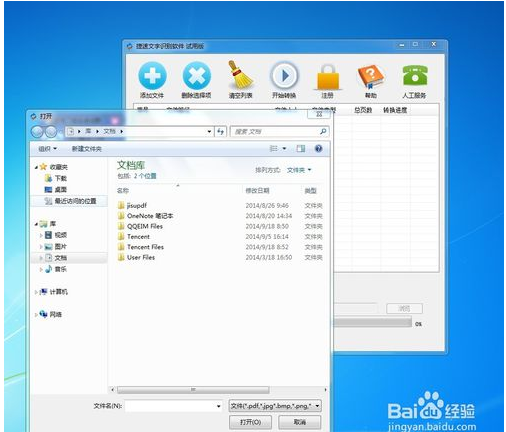This screenshot has height=432, width=506.
Task: Expand the 网络 network node
Action: (x=36, y=314)
